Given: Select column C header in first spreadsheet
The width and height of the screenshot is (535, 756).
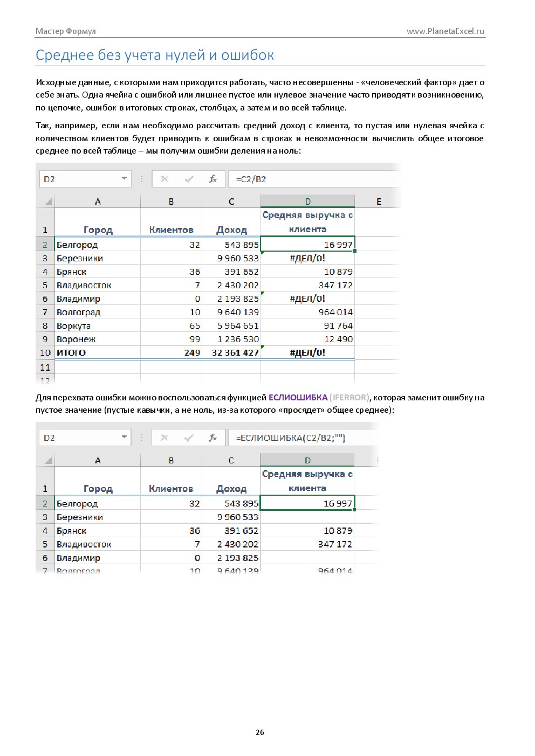Looking at the screenshot, I should tap(231, 202).
